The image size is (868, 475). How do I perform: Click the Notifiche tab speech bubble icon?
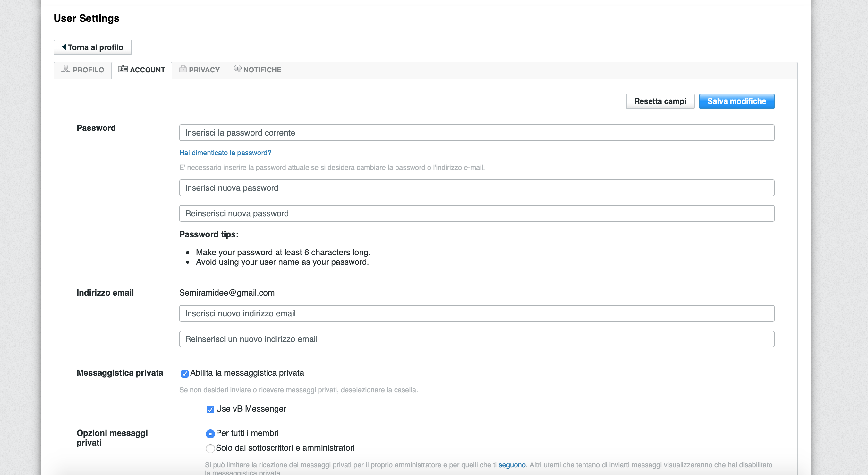coord(238,69)
